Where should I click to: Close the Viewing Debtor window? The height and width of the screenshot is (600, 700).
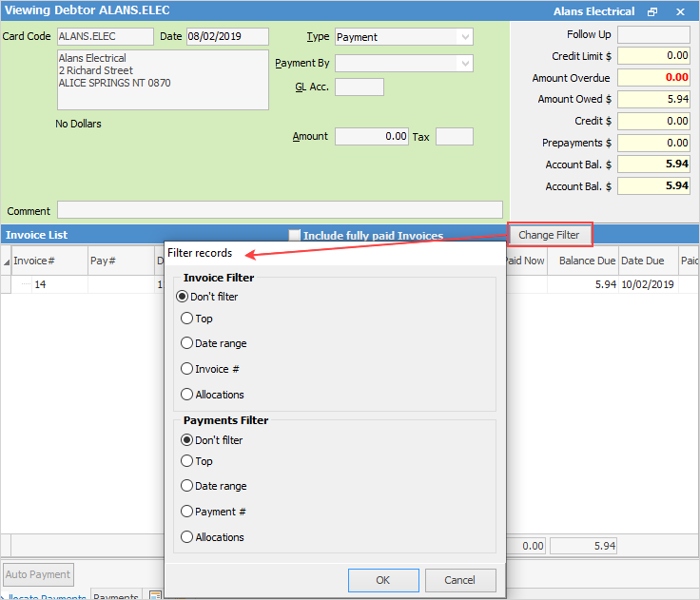[x=680, y=11]
